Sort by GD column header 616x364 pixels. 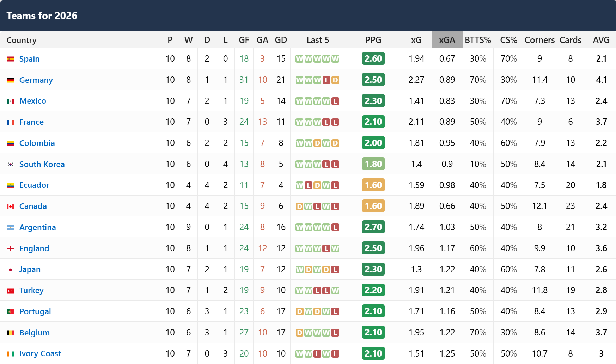(281, 40)
